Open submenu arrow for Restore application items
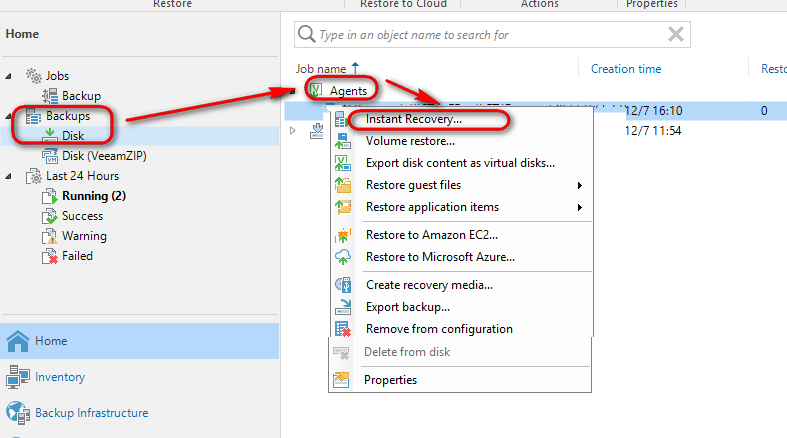787x438 pixels. click(580, 208)
